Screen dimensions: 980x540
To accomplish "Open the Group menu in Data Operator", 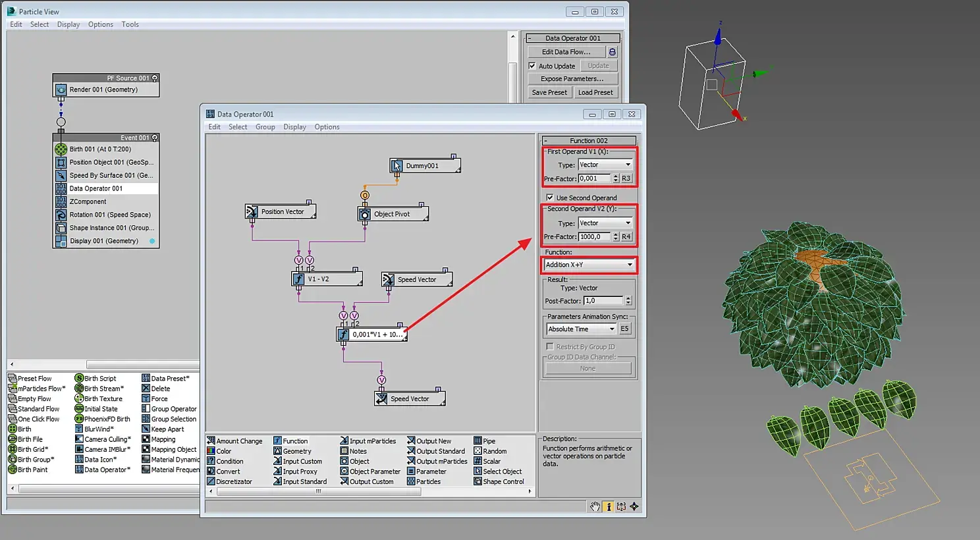I will pyautogui.click(x=265, y=127).
